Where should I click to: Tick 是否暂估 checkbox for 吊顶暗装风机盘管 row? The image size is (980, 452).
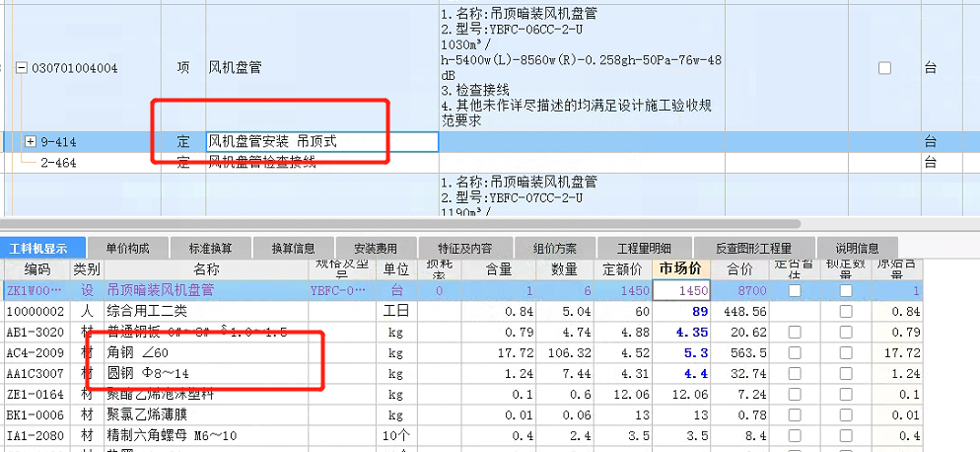coord(795,290)
